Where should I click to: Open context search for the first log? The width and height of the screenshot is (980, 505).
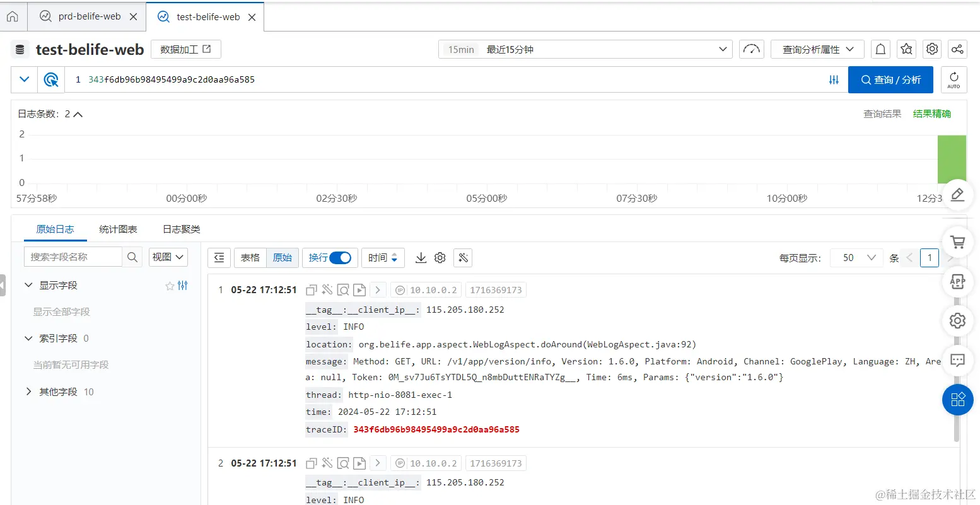[342, 289]
